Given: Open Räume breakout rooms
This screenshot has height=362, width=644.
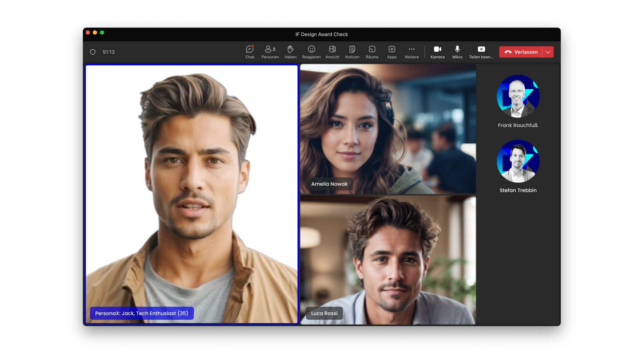Looking at the screenshot, I should pos(372,52).
